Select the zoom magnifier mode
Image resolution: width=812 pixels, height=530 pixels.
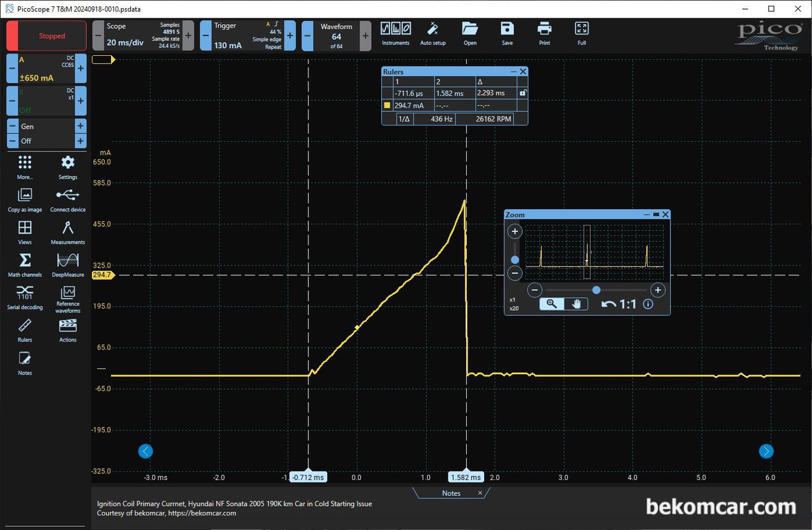pos(552,304)
